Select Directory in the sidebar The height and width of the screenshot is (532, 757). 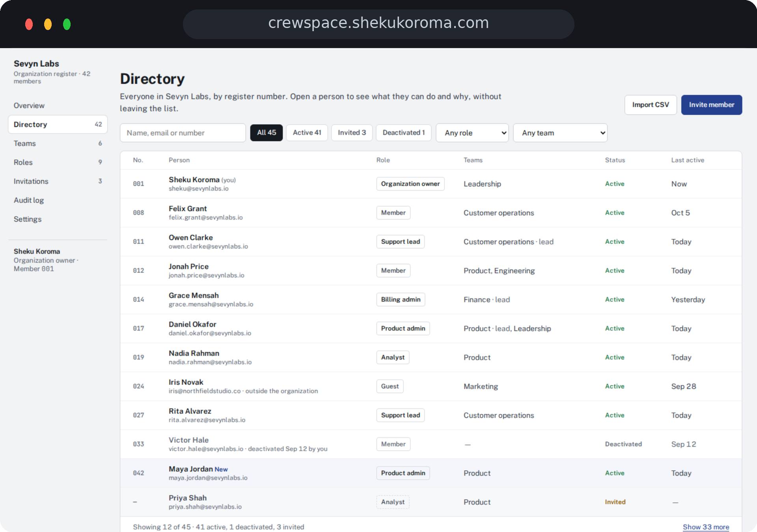click(58, 124)
